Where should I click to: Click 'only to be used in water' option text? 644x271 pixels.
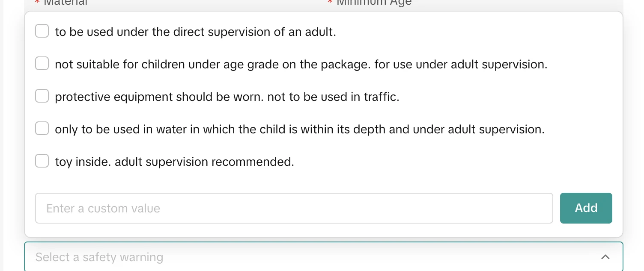tap(299, 130)
